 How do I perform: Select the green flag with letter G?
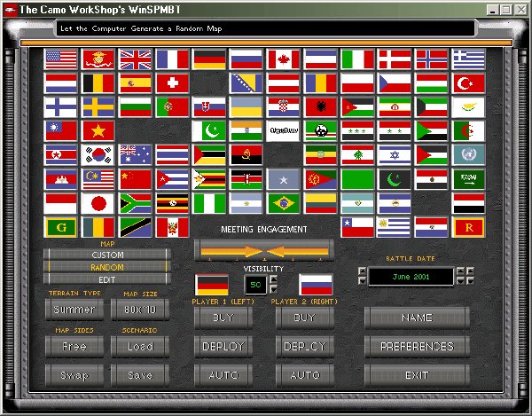pos(61,227)
